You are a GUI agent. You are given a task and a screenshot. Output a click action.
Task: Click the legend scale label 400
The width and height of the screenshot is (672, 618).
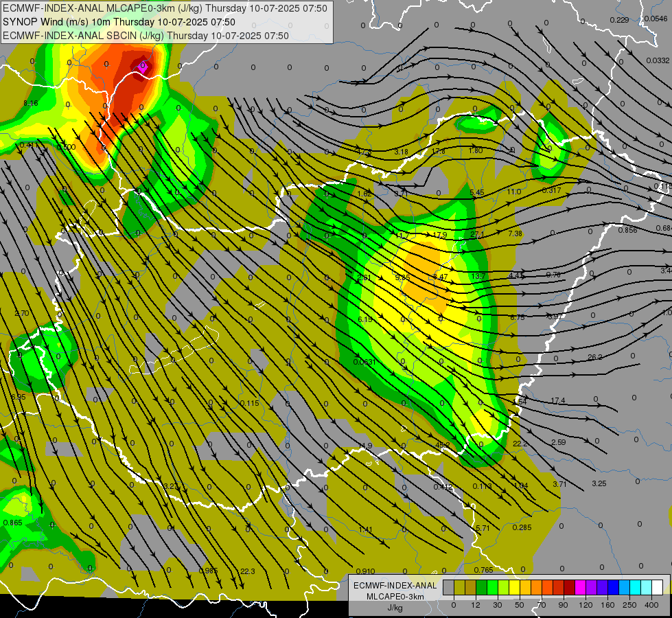pyautogui.click(x=651, y=605)
